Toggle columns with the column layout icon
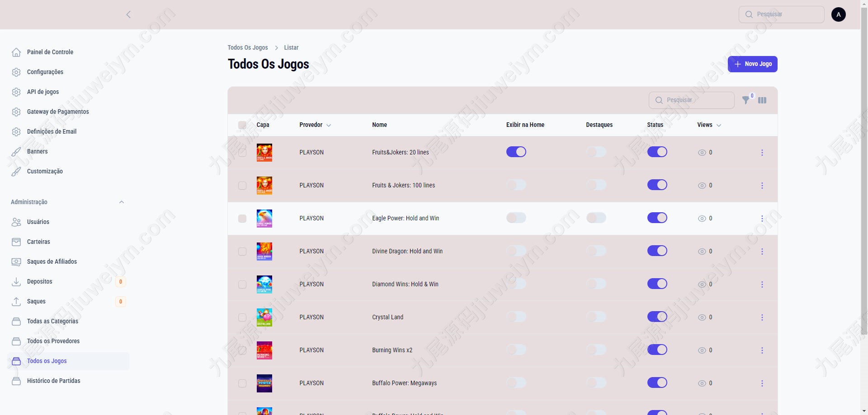 [x=762, y=100]
